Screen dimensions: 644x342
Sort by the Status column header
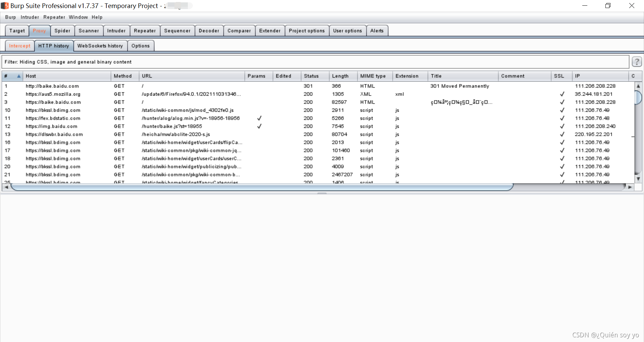click(315, 76)
